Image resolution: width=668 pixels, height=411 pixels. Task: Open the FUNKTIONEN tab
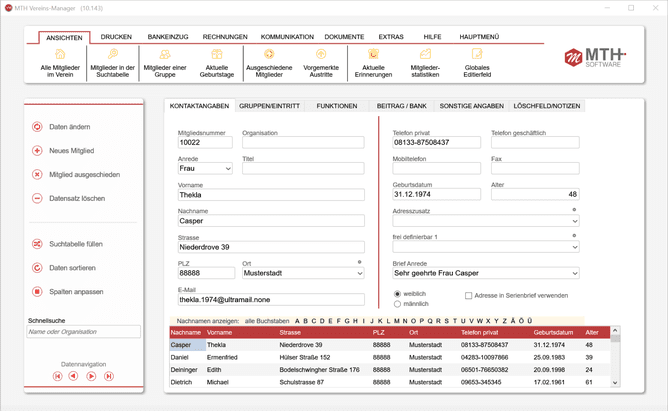[x=337, y=106]
